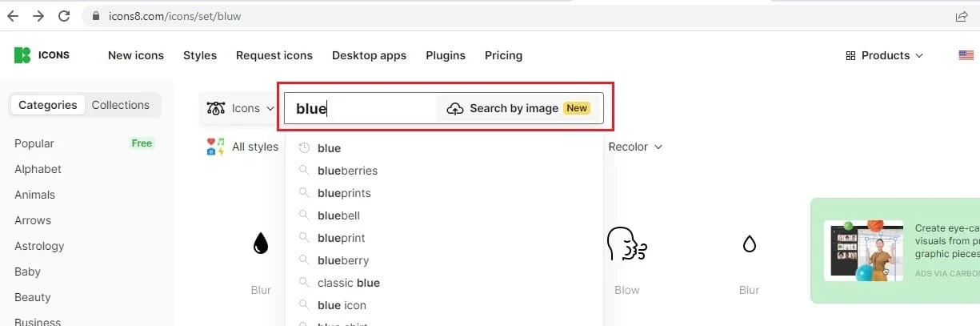
Task: Click the cloud upload search icon
Action: pyautogui.click(x=455, y=109)
